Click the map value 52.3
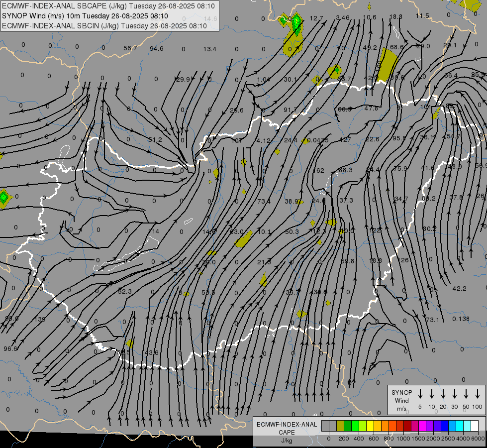487x448 pixels. 125,292
